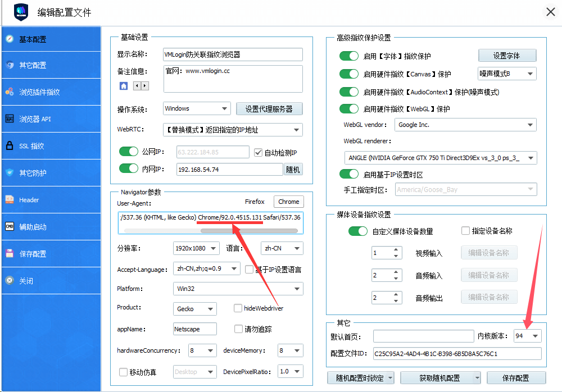Viewport: 562px width, 392px height.
Task: Check the 指定设备名称 checkbox
Action: click(x=465, y=231)
